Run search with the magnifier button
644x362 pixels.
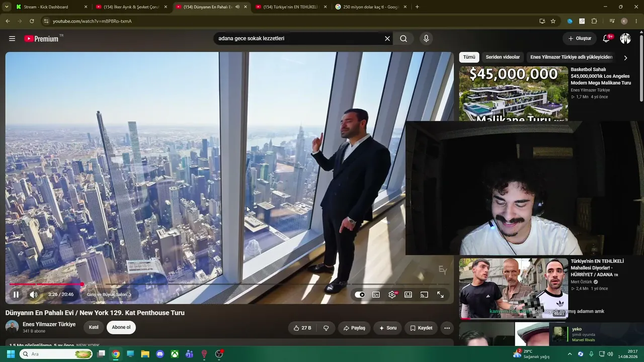tap(404, 39)
